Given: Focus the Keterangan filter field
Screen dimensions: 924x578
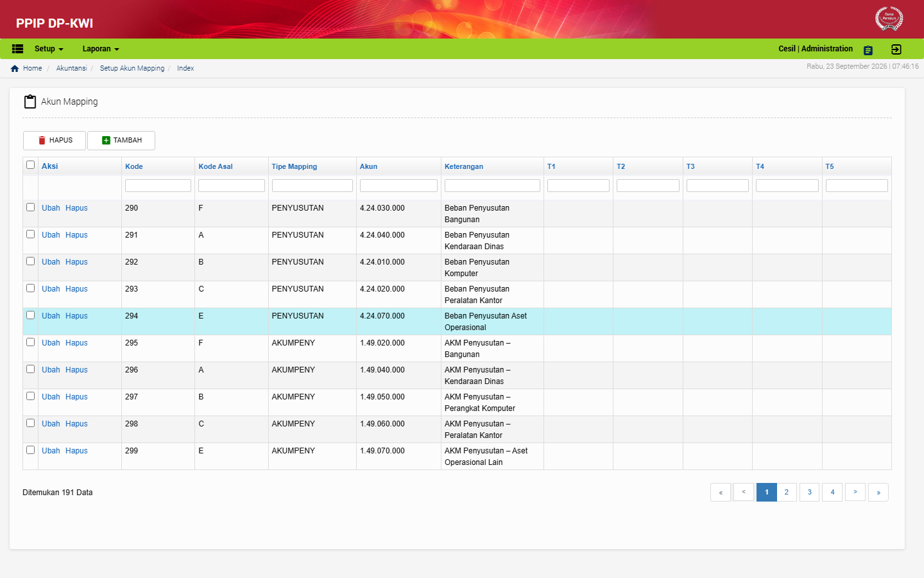Looking at the screenshot, I should point(492,186).
